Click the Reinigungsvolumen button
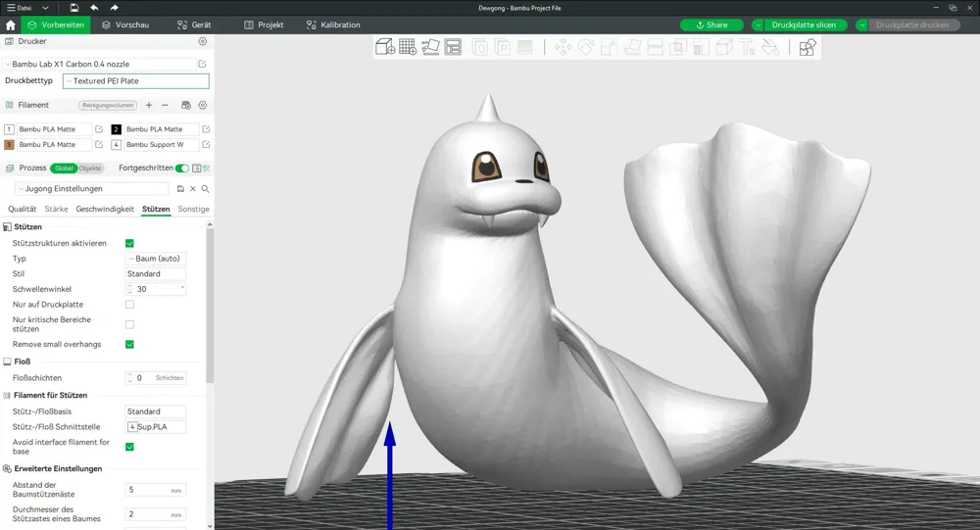 tap(108, 105)
